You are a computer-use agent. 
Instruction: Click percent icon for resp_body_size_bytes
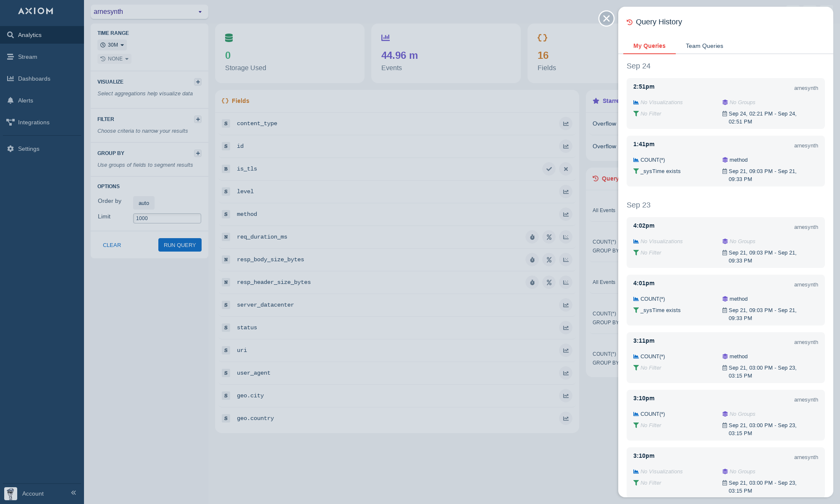[549, 260]
